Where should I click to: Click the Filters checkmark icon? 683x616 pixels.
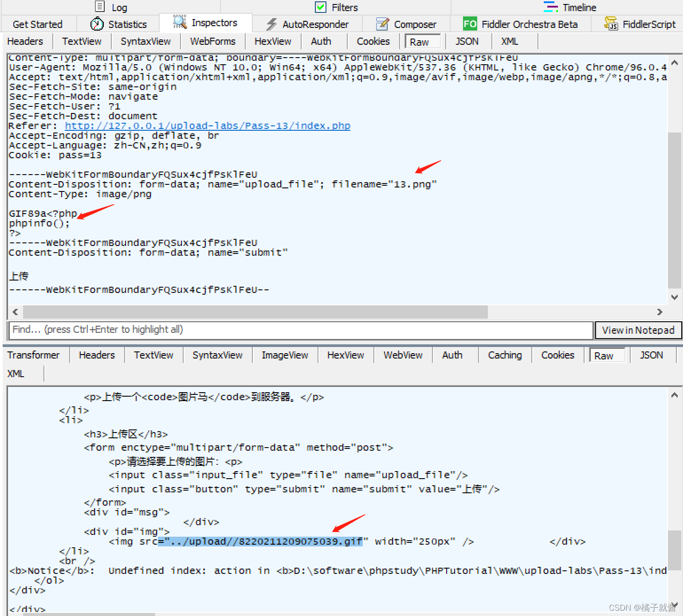coord(320,7)
